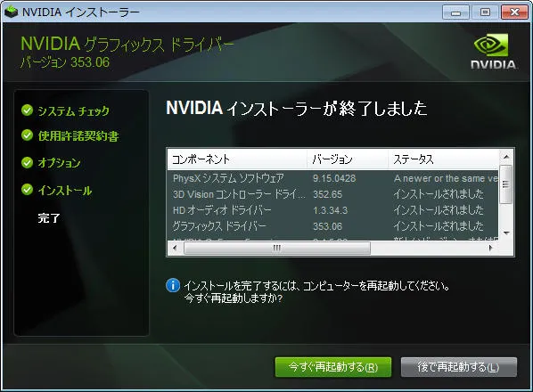
Task: Click the list's vertical scroll up arrow
Action: (506, 157)
